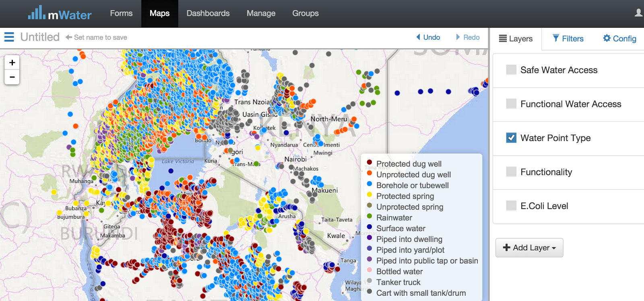The width and height of the screenshot is (644, 301).
Task: Go to the Forms section
Action: point(121,13)
